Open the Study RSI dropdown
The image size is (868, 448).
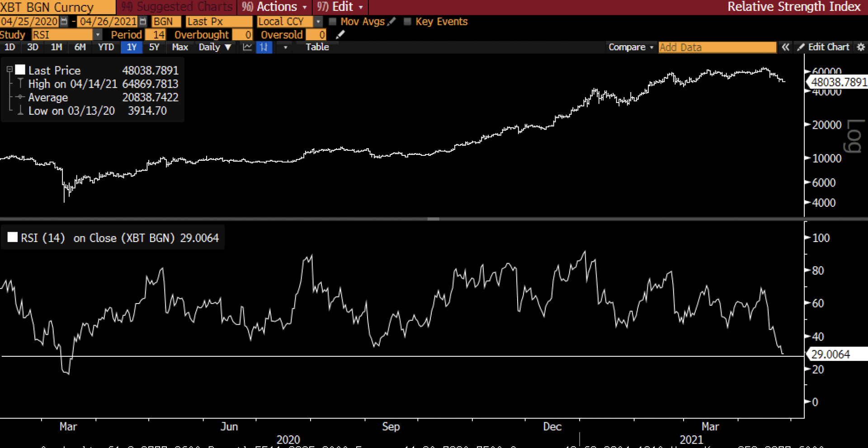98,35
